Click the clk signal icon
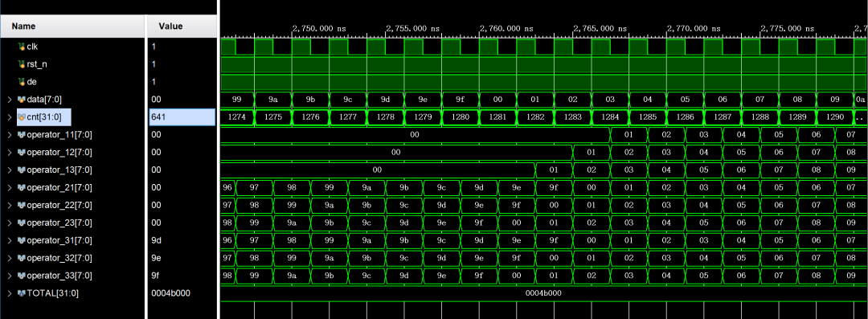The height and width of the screenshot is (319, 868). pos(22,47)
